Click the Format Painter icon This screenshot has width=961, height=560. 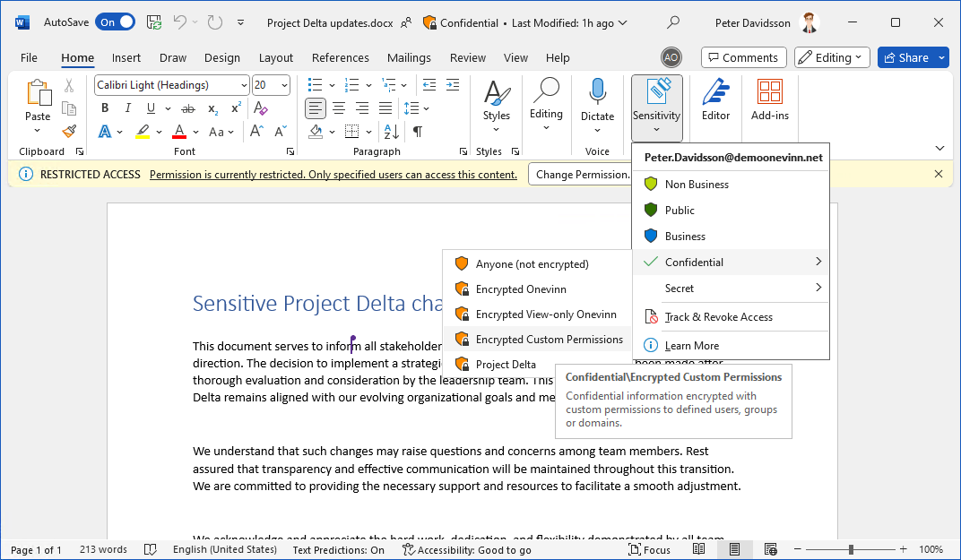[x=69, y=131]
